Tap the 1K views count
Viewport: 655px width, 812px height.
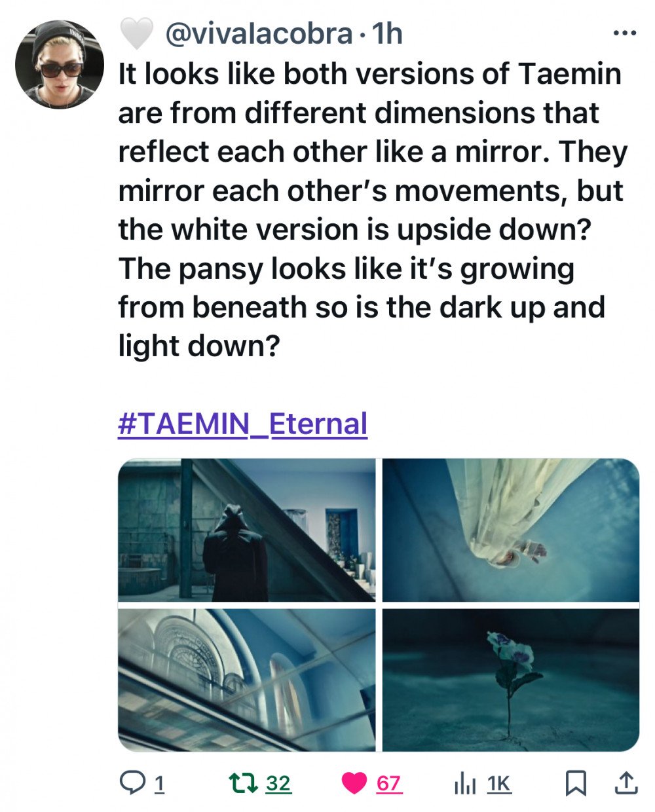pos(499,783)
